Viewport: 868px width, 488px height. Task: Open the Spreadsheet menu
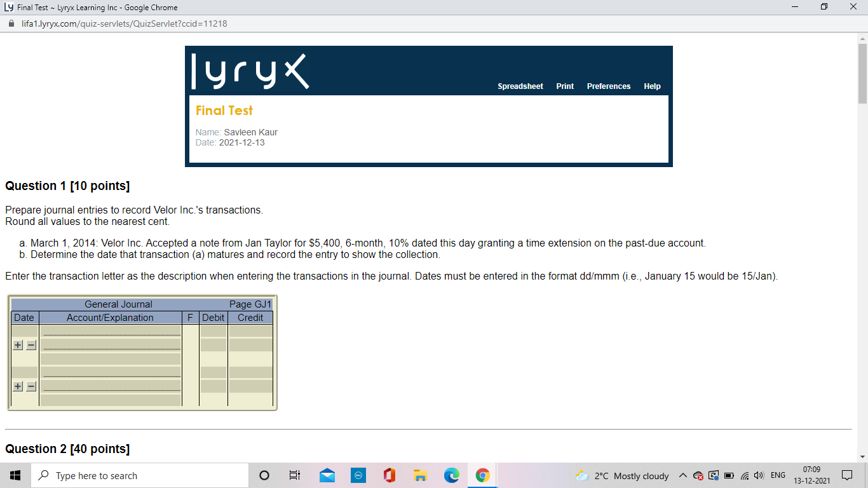point(520,86)
